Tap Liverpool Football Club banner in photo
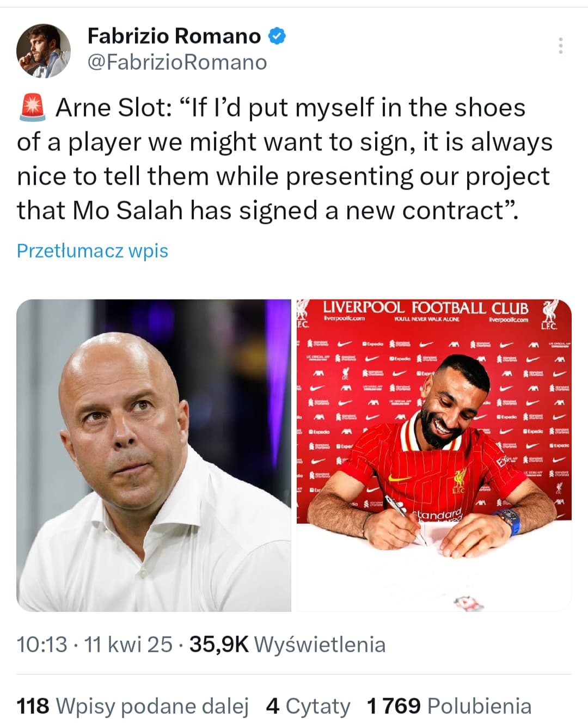588x723 pixels. pos(426,308)
